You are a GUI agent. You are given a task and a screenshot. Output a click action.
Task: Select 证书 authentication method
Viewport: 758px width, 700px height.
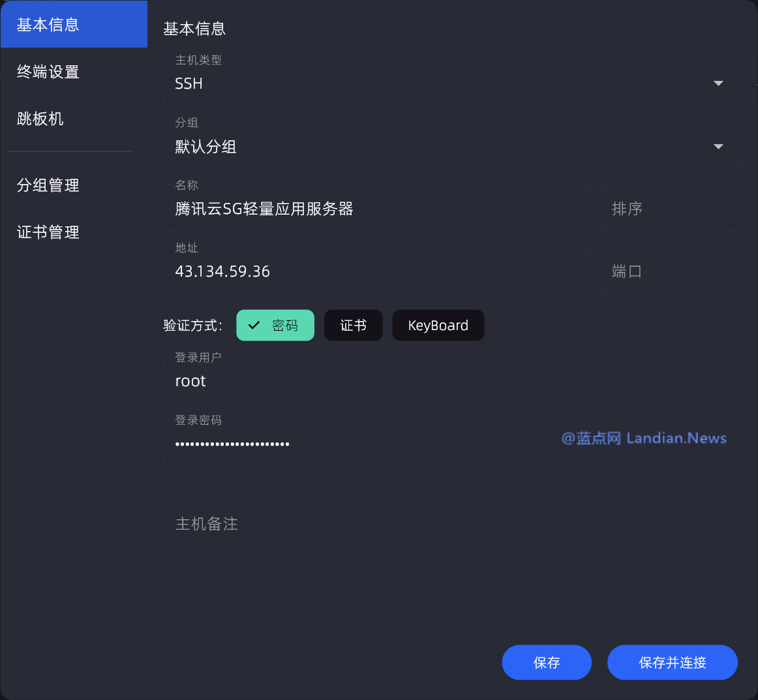point(353,326)
